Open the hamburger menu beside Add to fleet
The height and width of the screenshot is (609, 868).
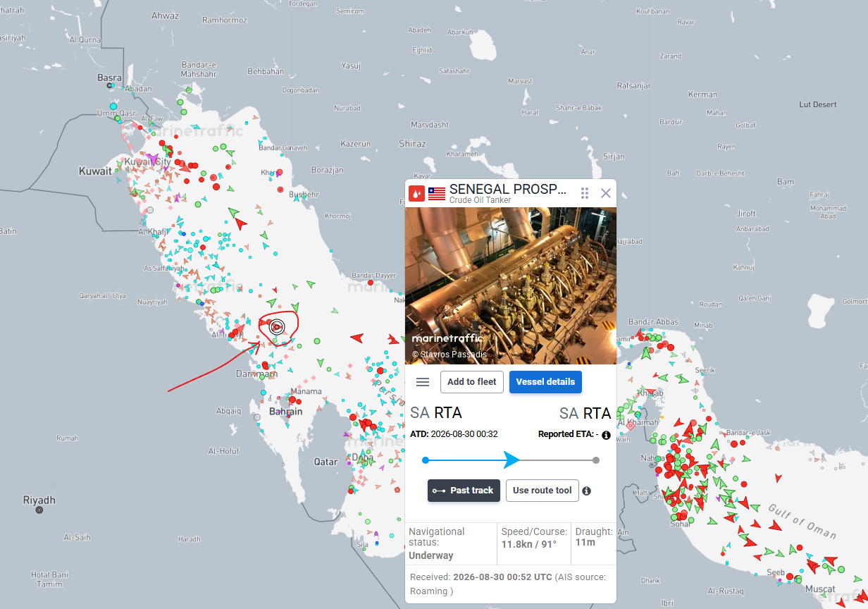pyautogui.click(x=423, y=382)
